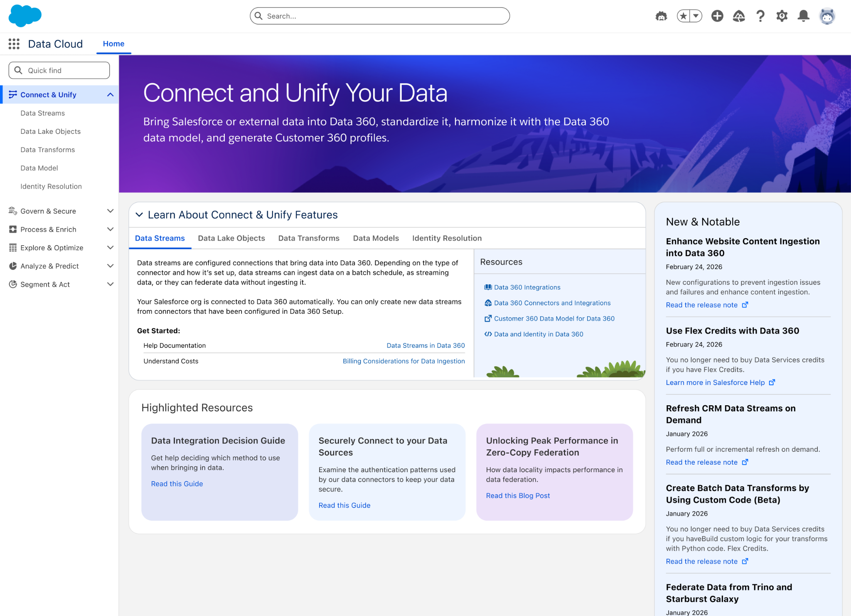The image size is (851, 616).
Task: Click the Data 360 Integrations book icon
Action: (x=488, y=287)
